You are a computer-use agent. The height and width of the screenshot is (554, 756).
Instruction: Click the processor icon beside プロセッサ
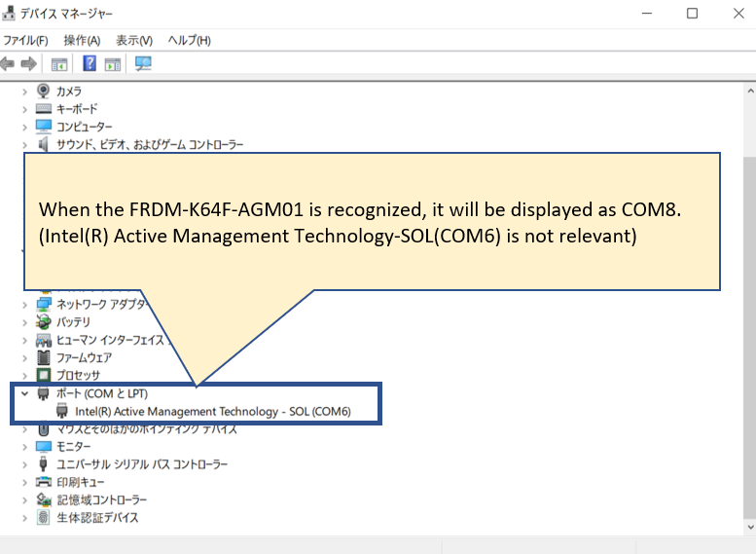(x=44, y=375)
